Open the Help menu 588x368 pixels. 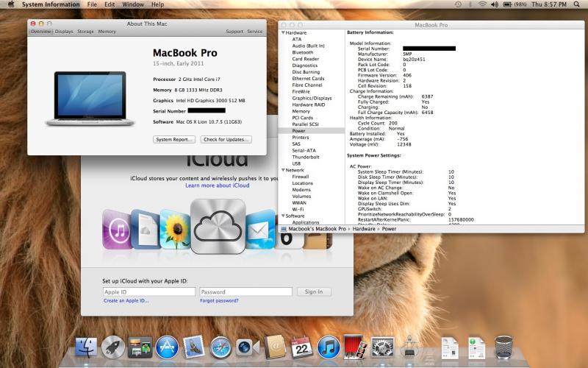click(x=157, y=4)
